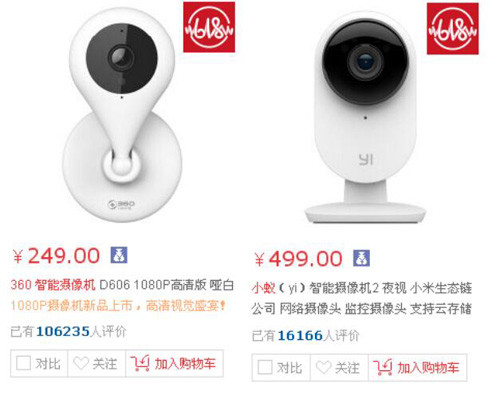Open 小蚁 智能摄像机2 product title
500x411 pixels.
tap(362, 298)
